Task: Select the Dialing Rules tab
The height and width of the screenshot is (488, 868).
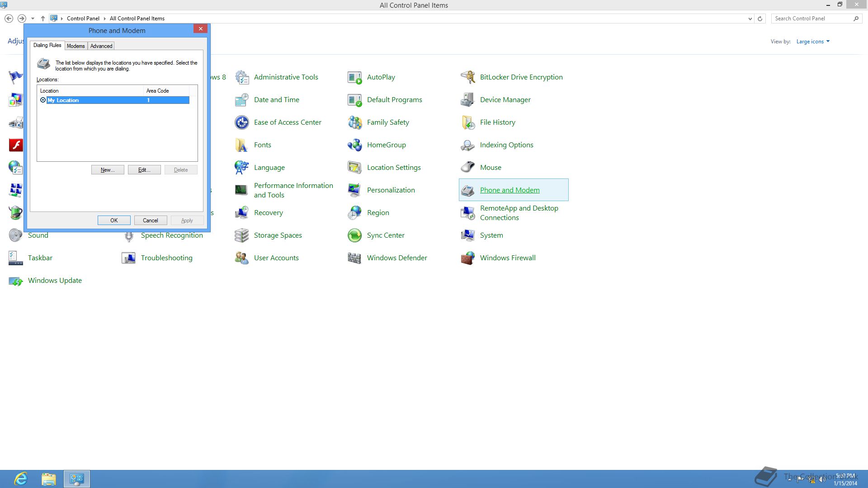Action: pyautogui.click(x=47, y=45)
